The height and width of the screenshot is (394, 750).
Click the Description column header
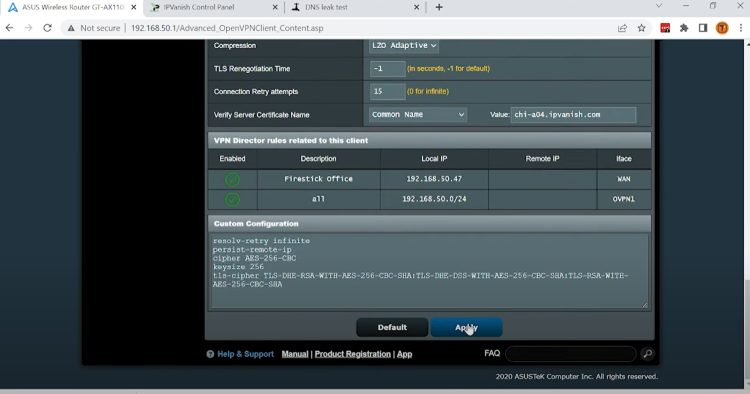pos(319,159)
